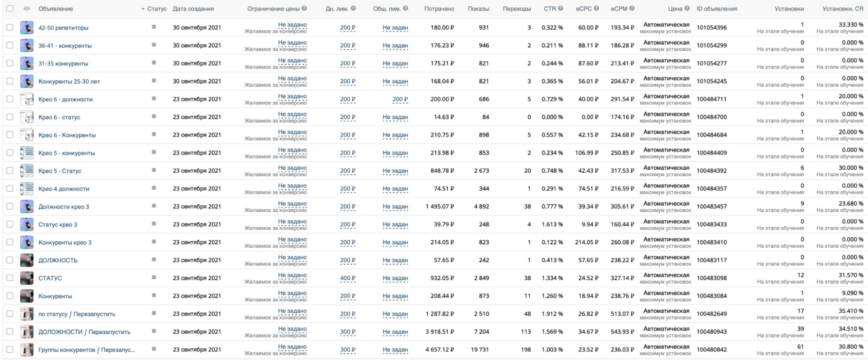Click the eye icon in table header

(x=27, y=9)
